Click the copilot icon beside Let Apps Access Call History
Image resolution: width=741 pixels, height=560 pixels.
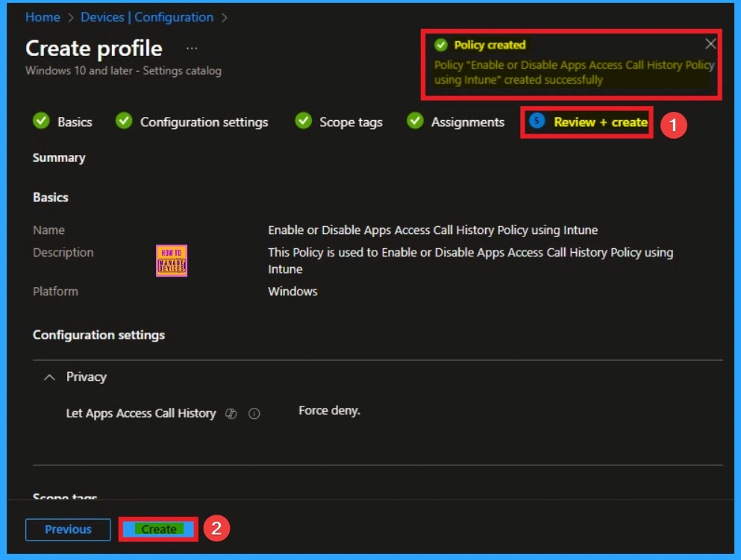point(231,414)
